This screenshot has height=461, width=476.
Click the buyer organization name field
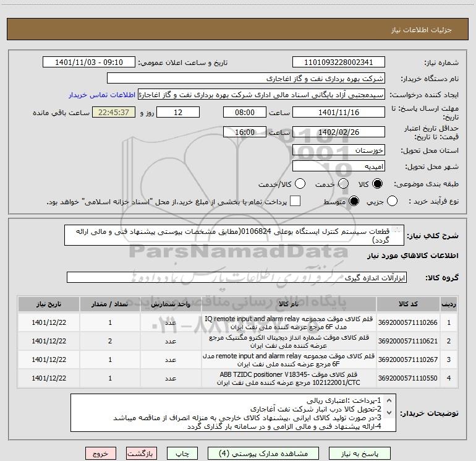(246, 79)
